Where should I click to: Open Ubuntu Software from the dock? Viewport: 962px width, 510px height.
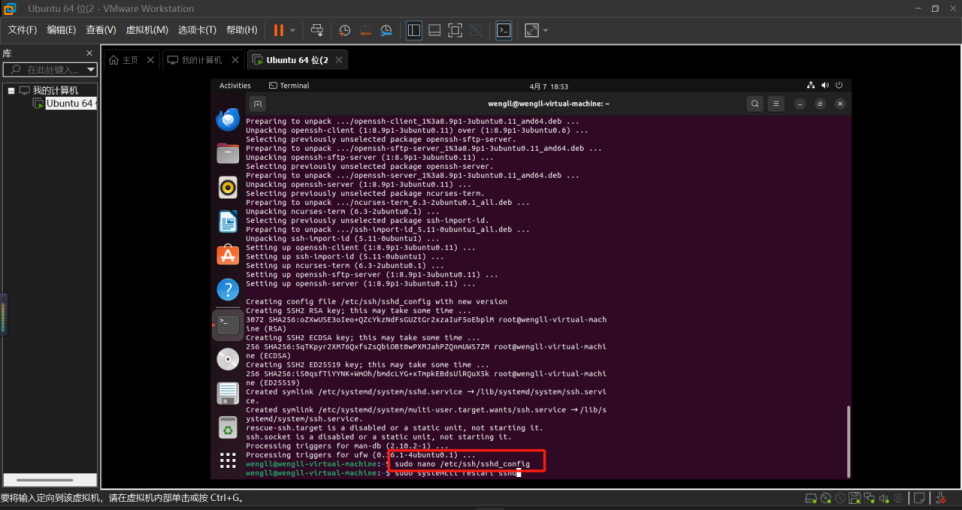coord(228,255)
